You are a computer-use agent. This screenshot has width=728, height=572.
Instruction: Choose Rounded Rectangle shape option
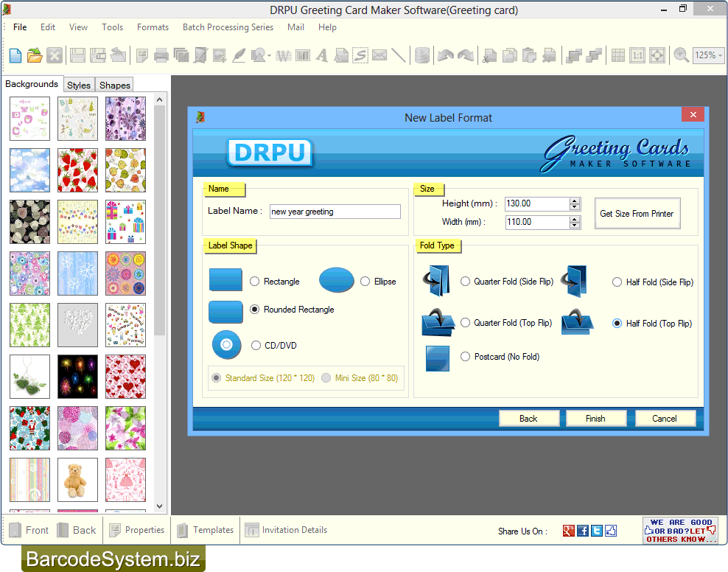tap(254, 309)
